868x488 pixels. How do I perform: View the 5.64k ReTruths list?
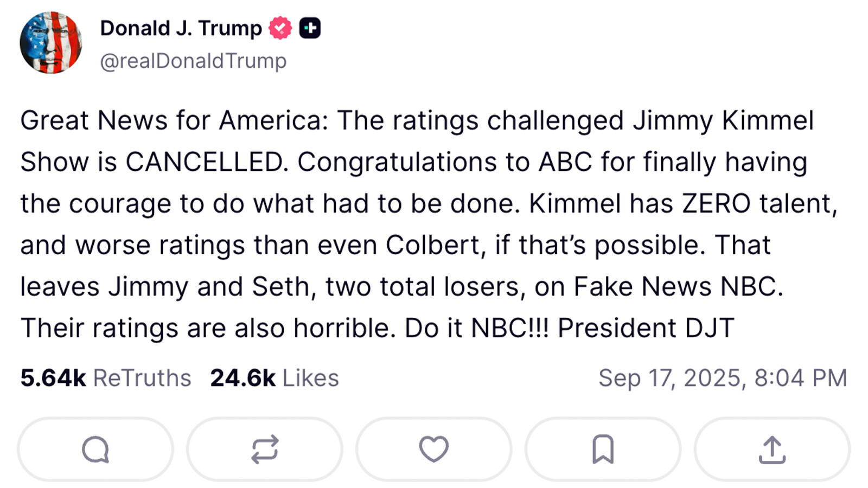106,378
